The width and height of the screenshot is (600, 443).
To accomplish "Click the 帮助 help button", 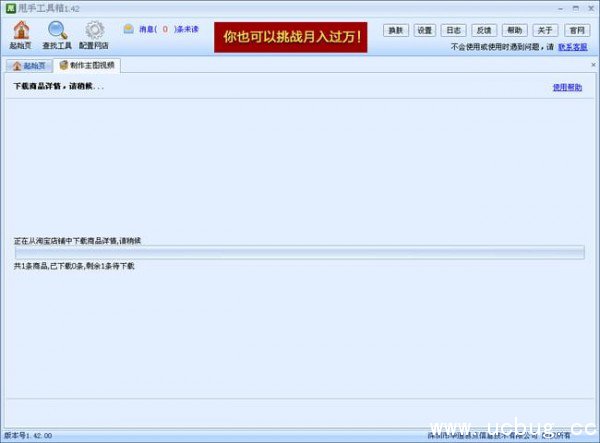I will coord(514,30).
